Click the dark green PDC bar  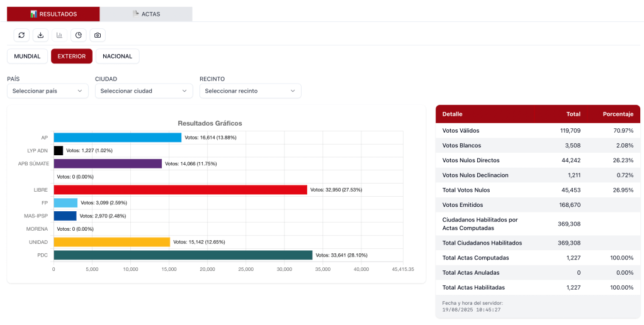pos(183,255)
